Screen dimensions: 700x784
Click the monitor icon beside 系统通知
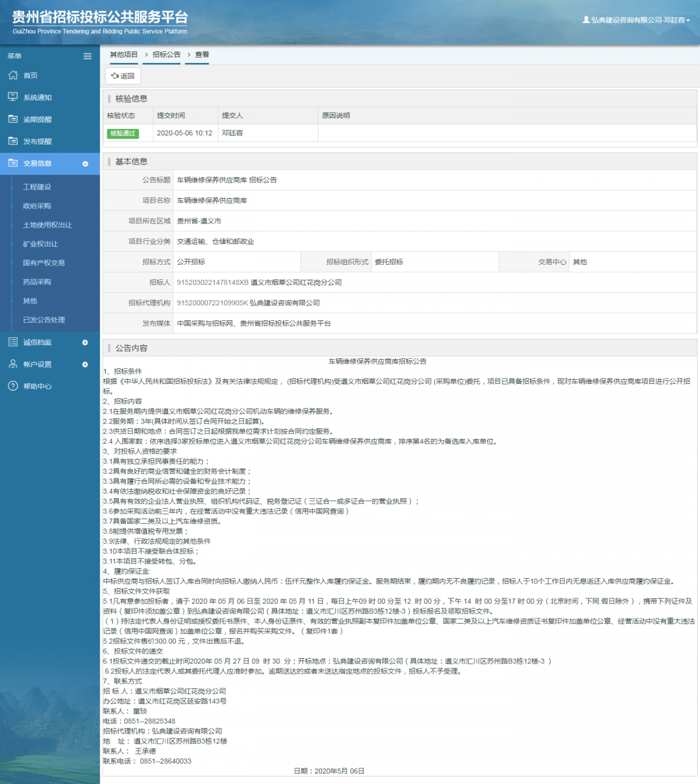pos(13,97)
